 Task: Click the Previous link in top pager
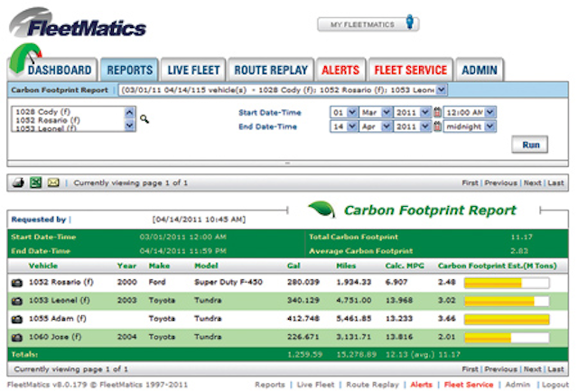500,183
